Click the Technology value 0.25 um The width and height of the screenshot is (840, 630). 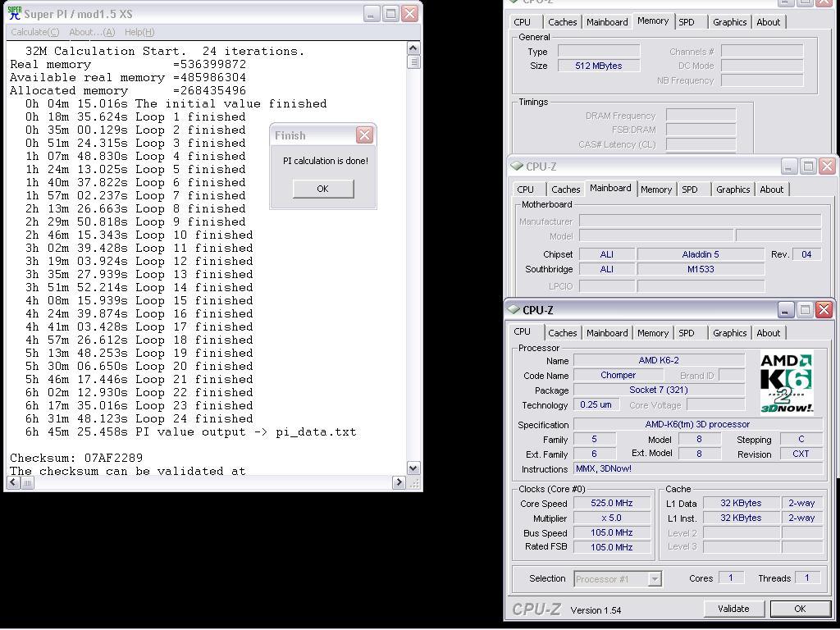[x=596, y=404]
